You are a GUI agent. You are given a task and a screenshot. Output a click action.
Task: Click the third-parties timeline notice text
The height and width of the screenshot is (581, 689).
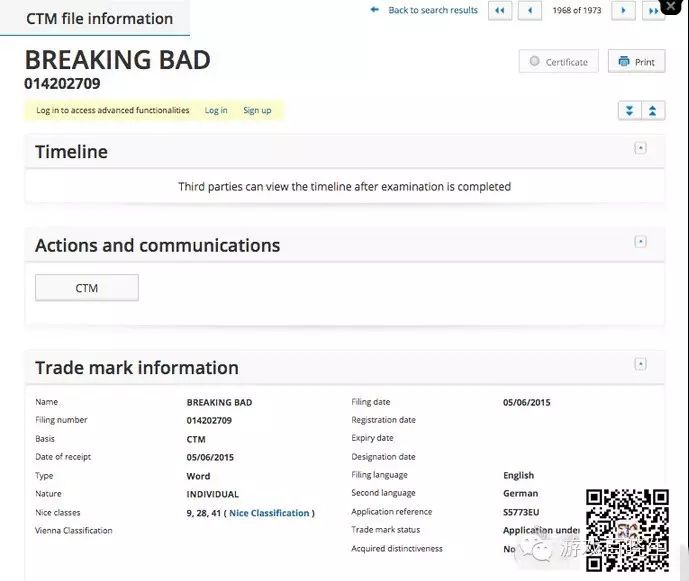[344, 187]
